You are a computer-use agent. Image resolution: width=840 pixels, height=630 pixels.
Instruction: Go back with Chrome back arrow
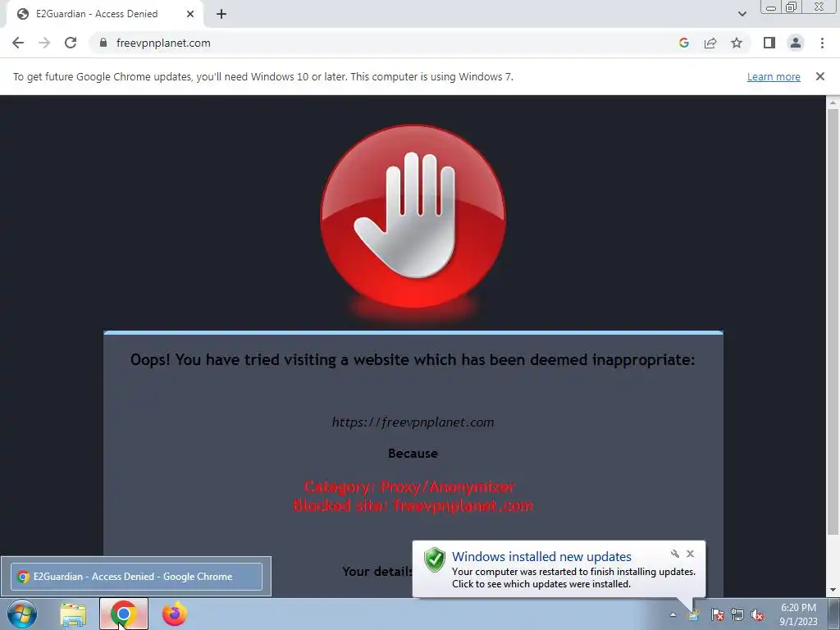click(18, 43)
